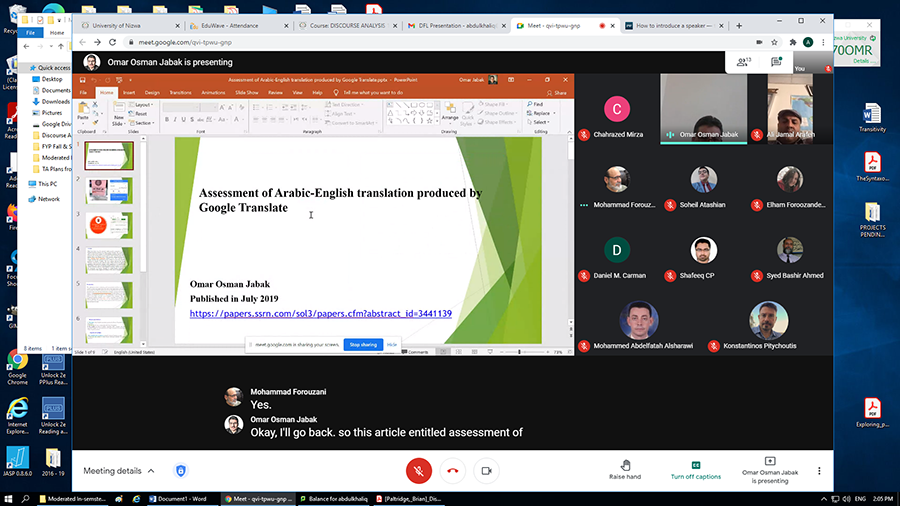Open Google Chrome desktop shortcut
The height and width of the screenshot is (506, 900).
coord(17,368)
